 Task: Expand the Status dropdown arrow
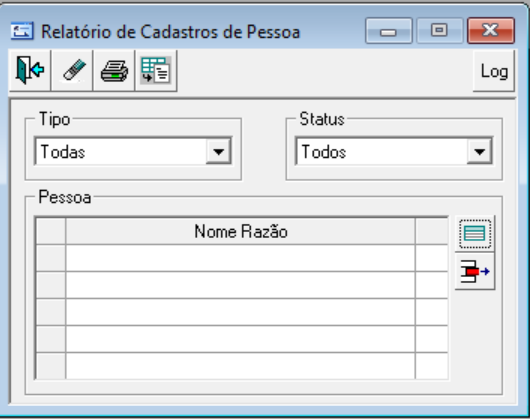point(479,151)
